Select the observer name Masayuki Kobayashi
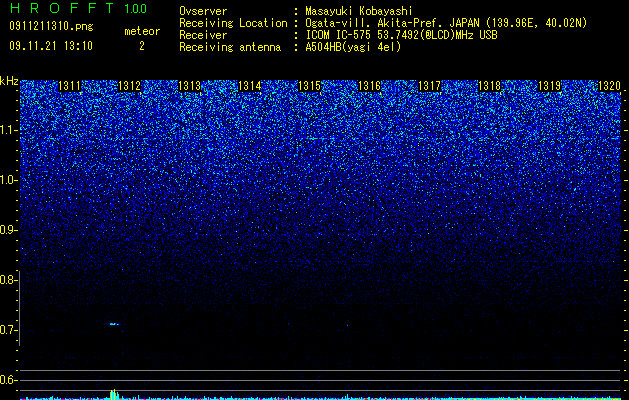The height and width of the screenshot is (400, 629). (x=359, y=11)
